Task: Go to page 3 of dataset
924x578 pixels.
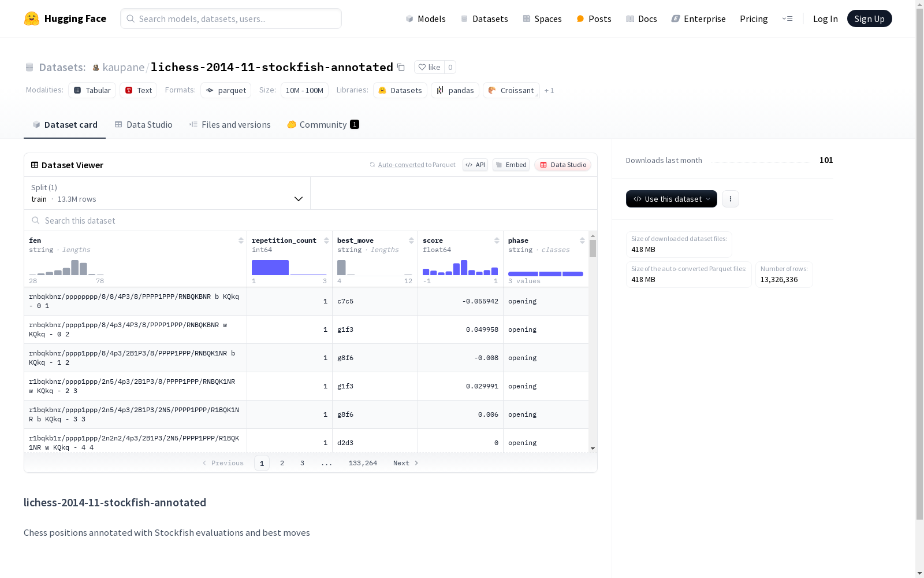Action: click(x=302, y=463)
